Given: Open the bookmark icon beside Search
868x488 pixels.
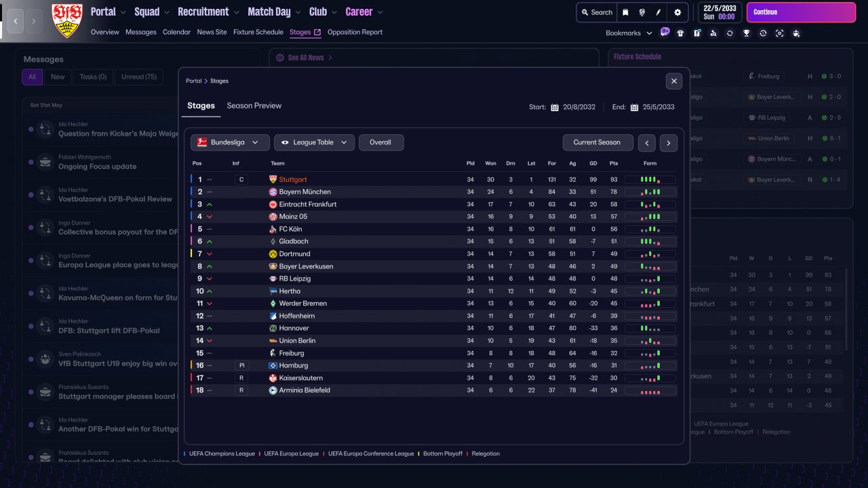Looking at the screenshot, I should pyautogui.click(x=625, y=12).
